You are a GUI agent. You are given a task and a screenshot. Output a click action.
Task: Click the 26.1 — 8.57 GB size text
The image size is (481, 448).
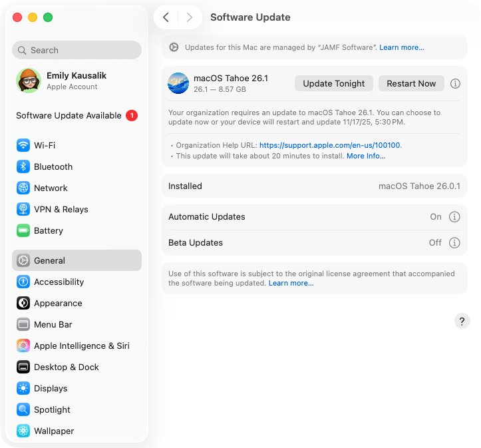coord(220,89)
